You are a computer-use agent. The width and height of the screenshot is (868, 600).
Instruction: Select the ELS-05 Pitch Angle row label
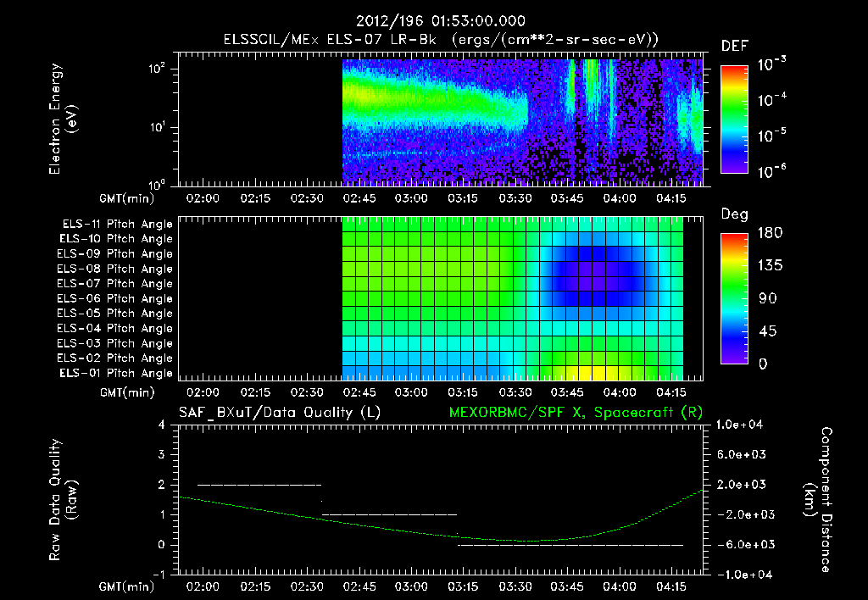click(x=115, y=314)
